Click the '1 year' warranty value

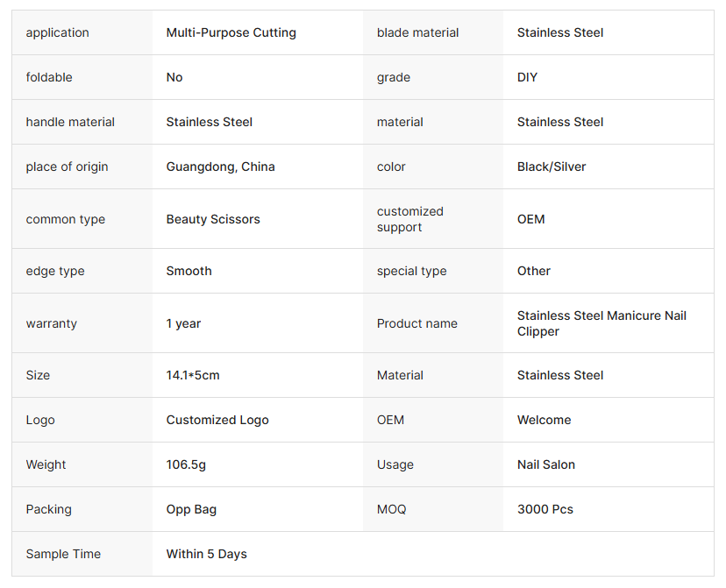[183, 323]
